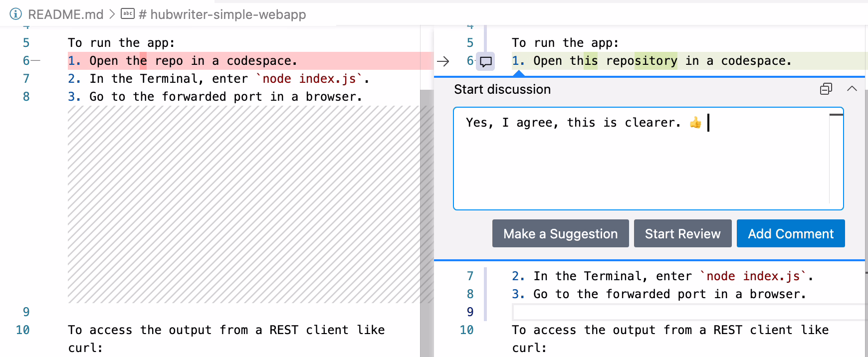868x357 pixels.
Task: Click line number 8 in right pane
Action: click(x=470, y=294)
